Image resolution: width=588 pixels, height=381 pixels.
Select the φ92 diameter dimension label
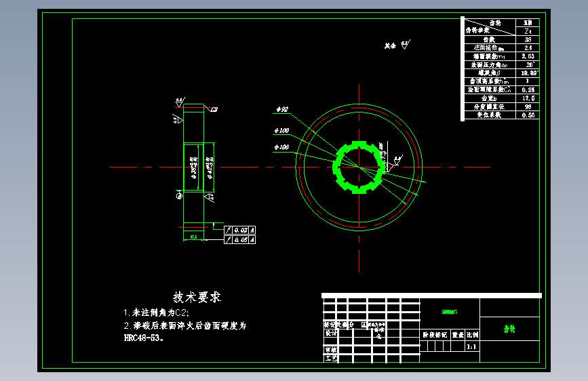point(282,109)
